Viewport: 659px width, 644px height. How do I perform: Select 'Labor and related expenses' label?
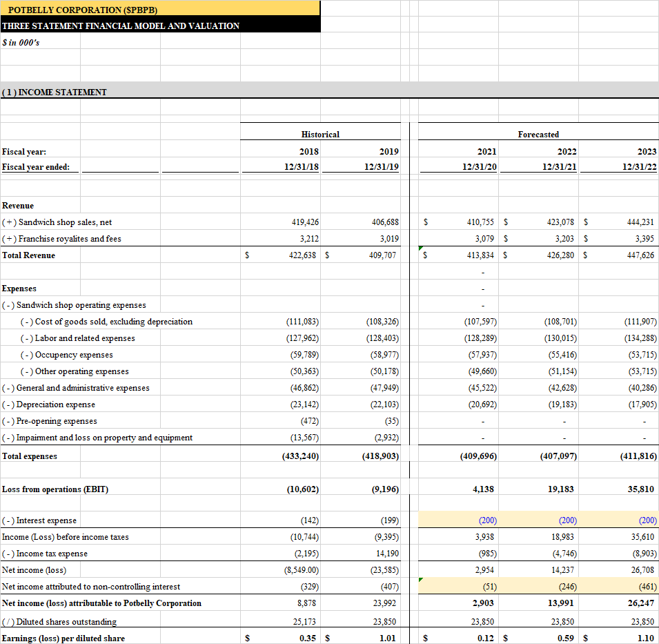(x=78, y=338)
